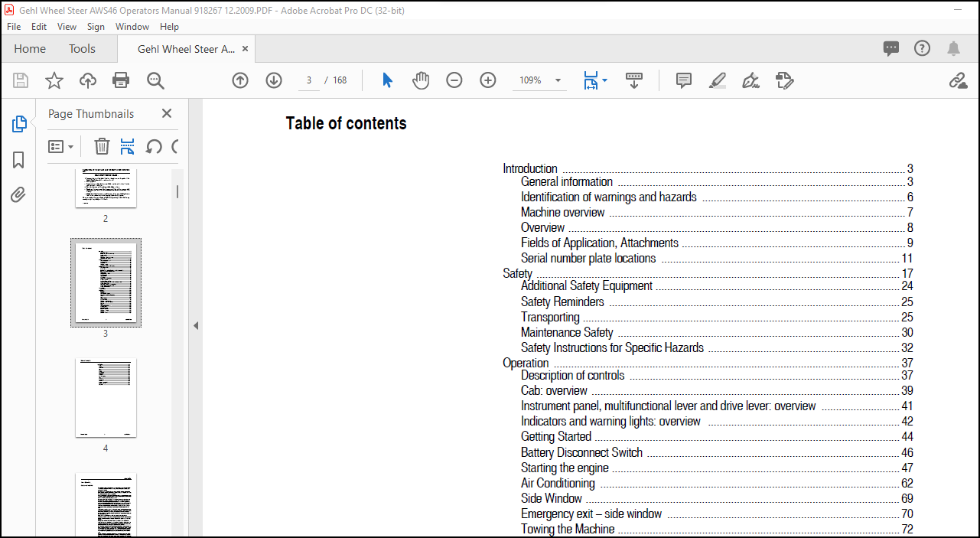Select the Highlight text tool
Image resolution: width=980 pixels, height=538 pixels.
(x=718, y=80)
